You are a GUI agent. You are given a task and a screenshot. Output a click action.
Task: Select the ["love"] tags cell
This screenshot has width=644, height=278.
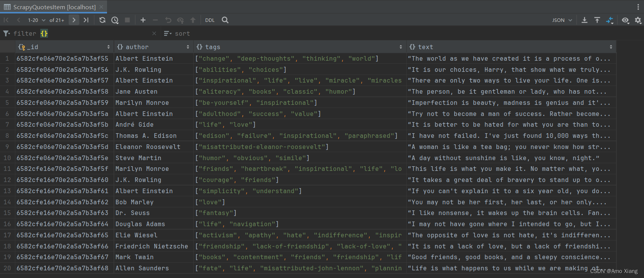pos(300,202)
